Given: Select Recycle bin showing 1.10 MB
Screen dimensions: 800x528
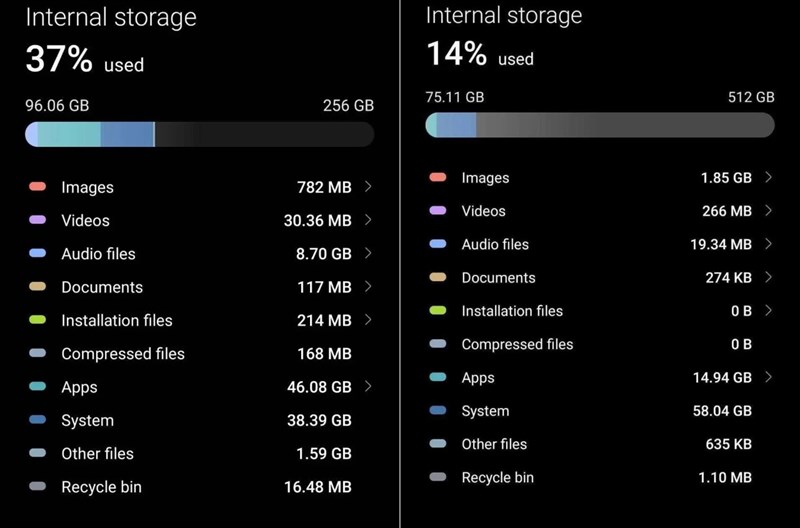Looking at the screenshot, I should click(497, 478).
